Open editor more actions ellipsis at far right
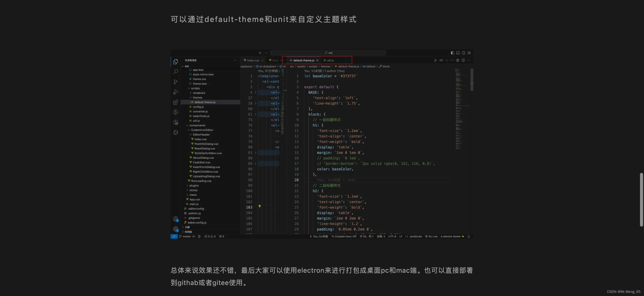Image resolution: width=644 pixels, height=296 pixels. [468, 60]
